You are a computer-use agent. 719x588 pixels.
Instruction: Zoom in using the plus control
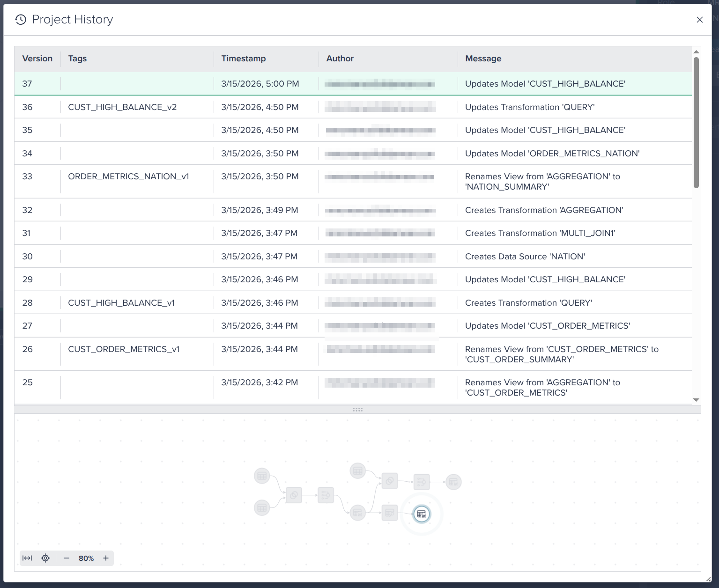pyautogui.click(x=106, y=558)
